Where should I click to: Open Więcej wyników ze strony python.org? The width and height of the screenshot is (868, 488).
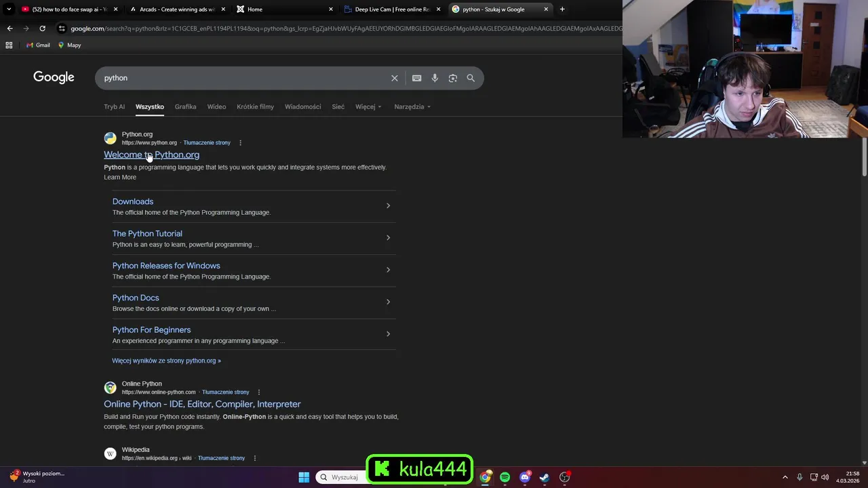pos(166,361)
